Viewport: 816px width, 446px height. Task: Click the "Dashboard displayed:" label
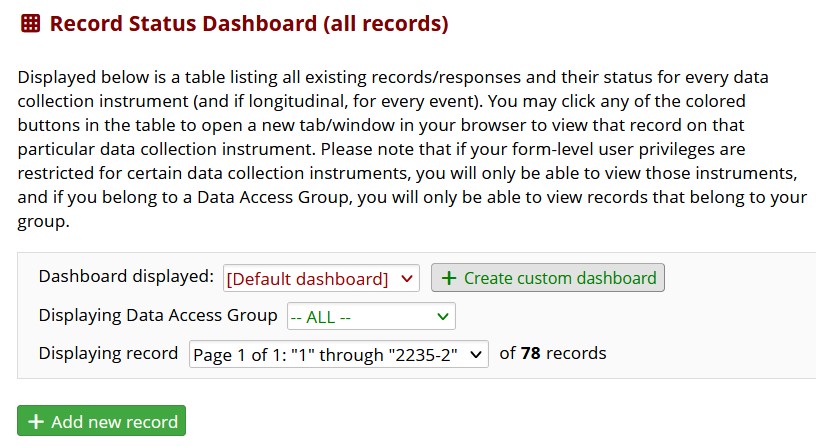coord(126,276)
